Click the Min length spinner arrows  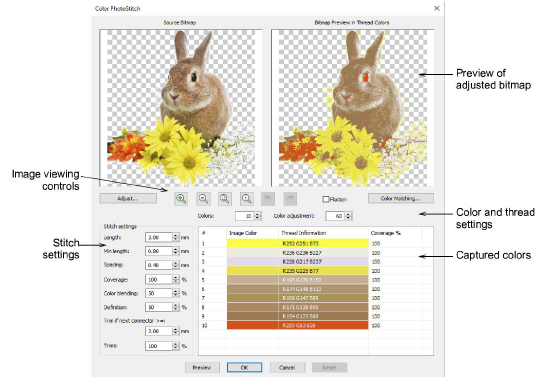(175, 251)
